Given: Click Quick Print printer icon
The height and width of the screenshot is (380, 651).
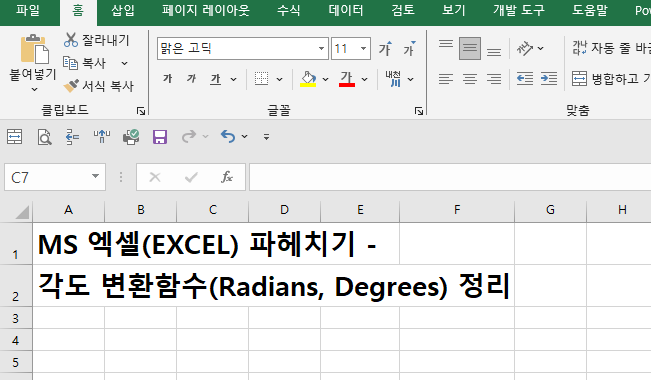Looking at the screenshot, I should click(131, 137).
